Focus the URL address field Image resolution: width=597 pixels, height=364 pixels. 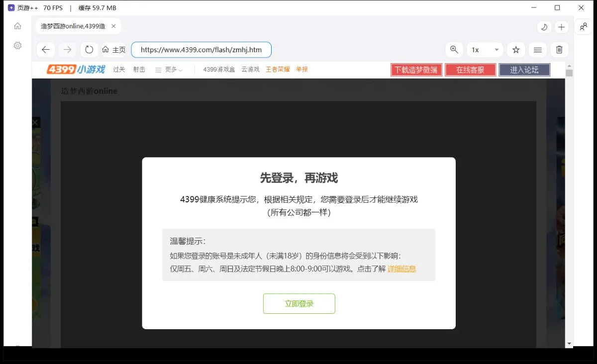[x=201, y=50]
